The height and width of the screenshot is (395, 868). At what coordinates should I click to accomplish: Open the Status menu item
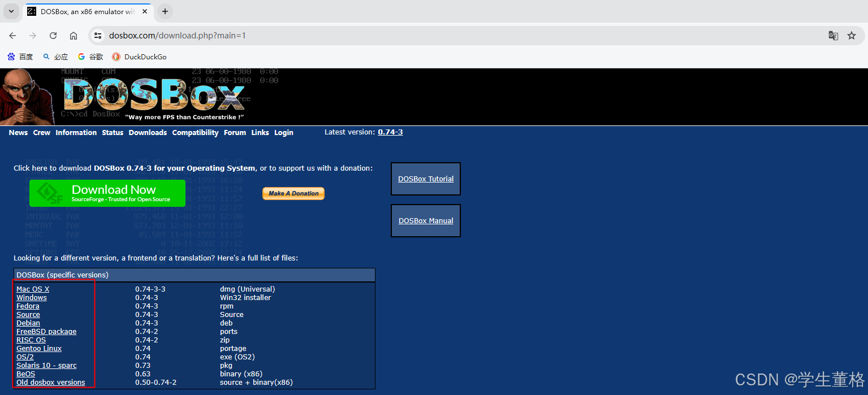point(113,132)
